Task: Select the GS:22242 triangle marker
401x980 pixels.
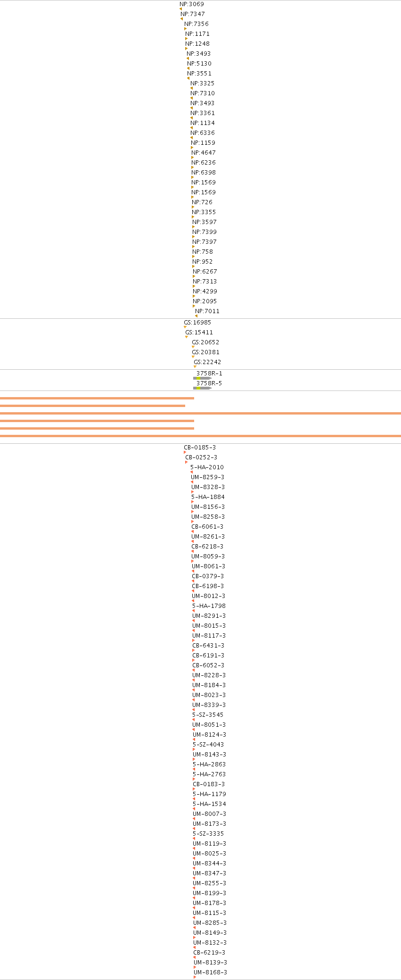Action: 195,366
